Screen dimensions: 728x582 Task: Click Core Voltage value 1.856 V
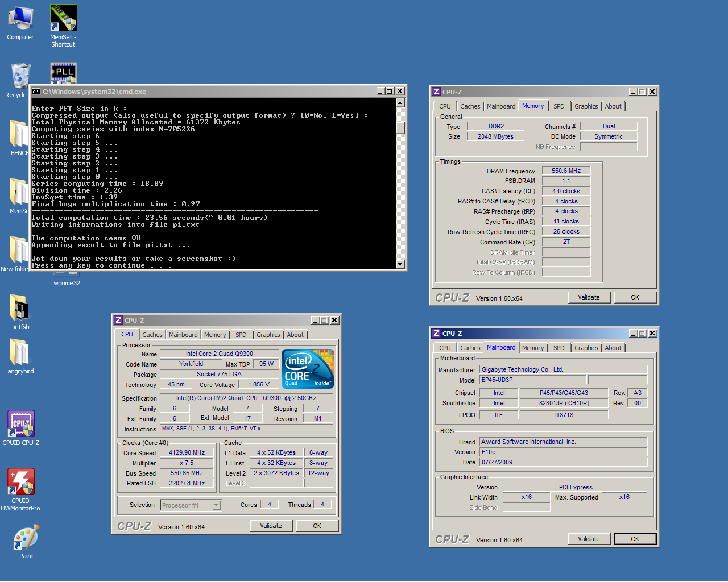pos(259,384)
